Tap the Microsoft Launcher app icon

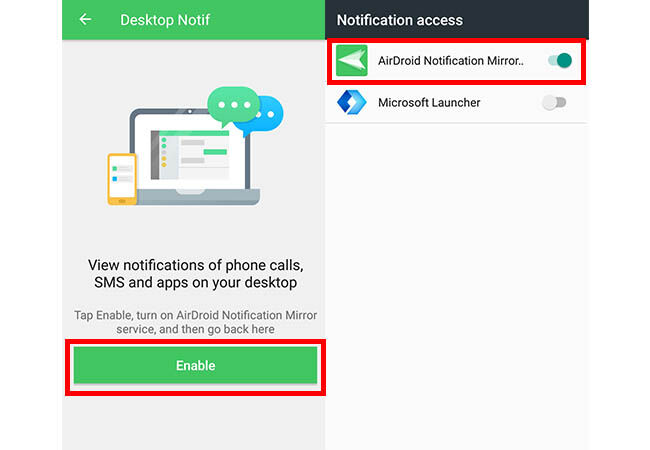pos(352,102)
